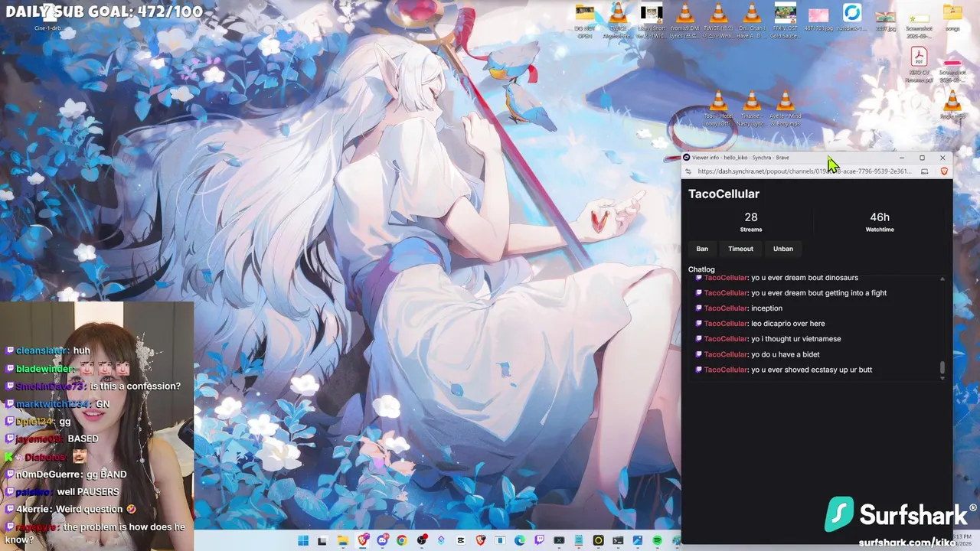Screen dimensions: 980x551
Task: Click the 46h Watchtime stat
Action: pyautogui.click(x=880, y=222)
